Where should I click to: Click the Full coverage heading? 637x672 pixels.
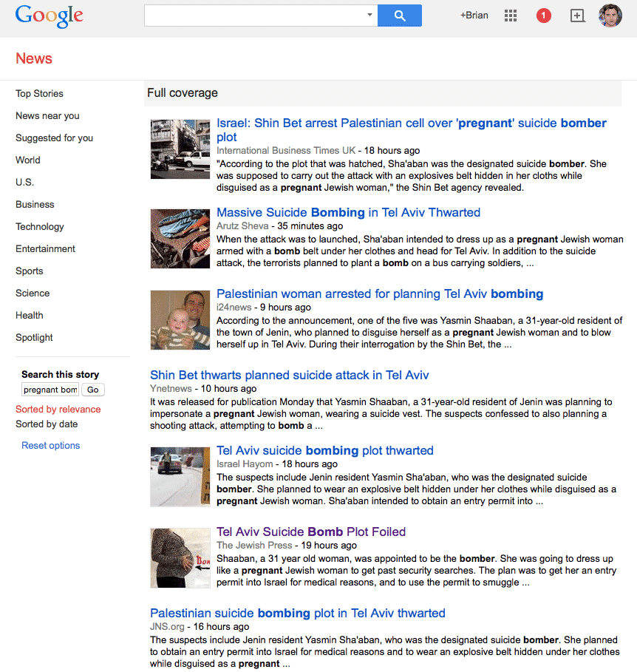[183, 93]
